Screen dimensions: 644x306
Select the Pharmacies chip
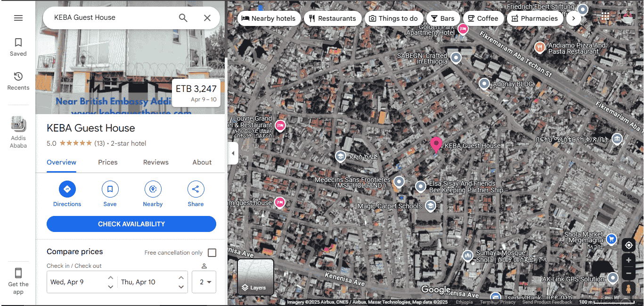535,18
